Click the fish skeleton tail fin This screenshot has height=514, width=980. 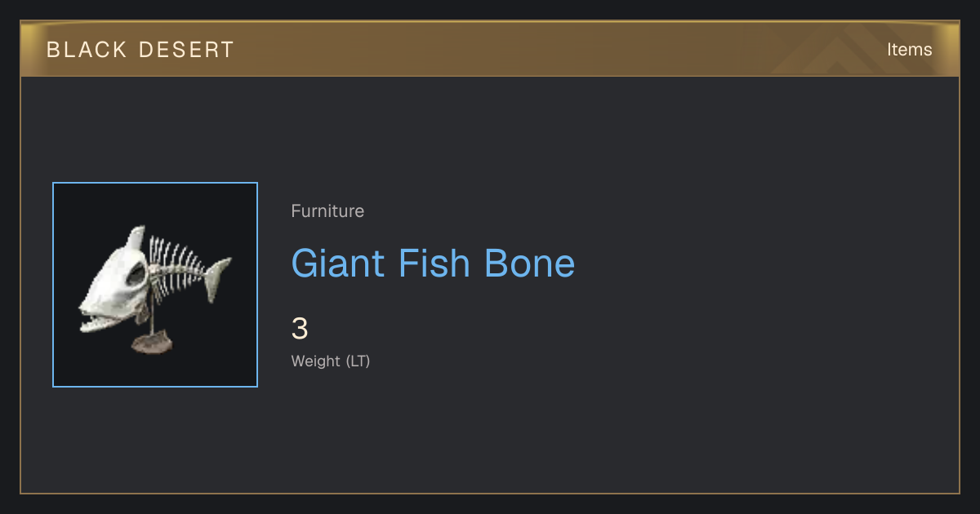pyautogui.click(x=216, y=275)
